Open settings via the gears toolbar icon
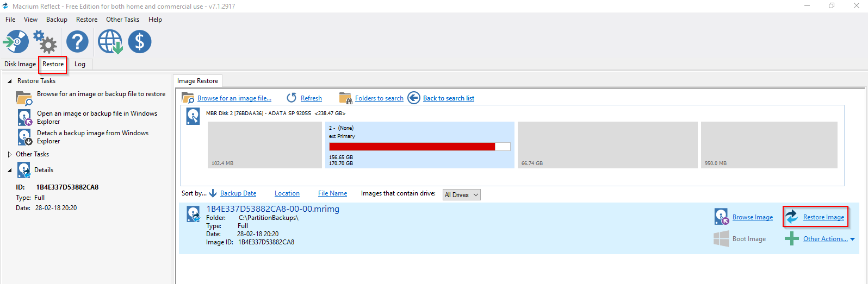The height and width of the screenshot is (284, 868). (45, 42)
